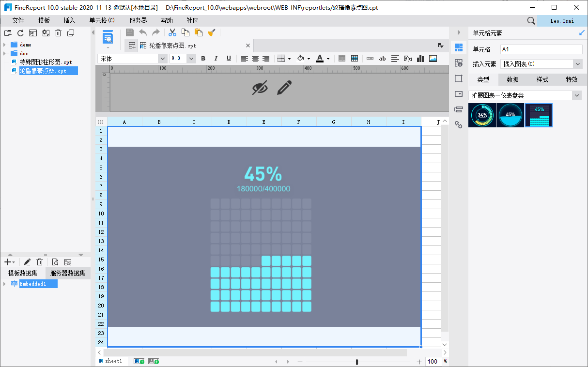
Task: Click the Insert Image toolbar icon
Action: pos(433,59)
